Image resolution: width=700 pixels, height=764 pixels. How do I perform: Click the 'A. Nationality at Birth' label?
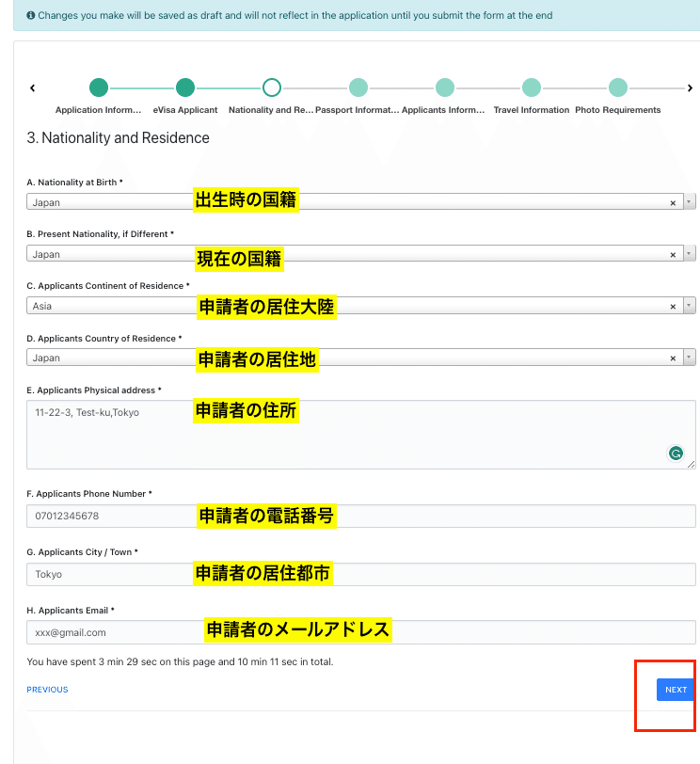74,183
